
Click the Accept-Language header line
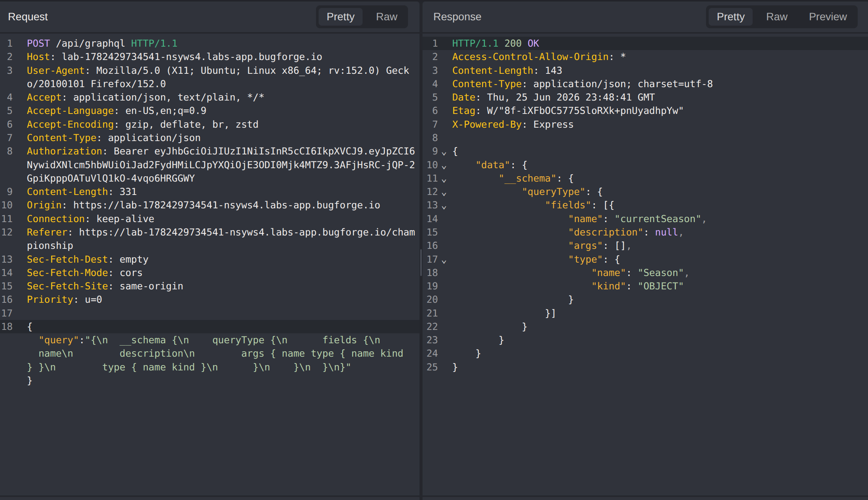click(x=117, y=111)
